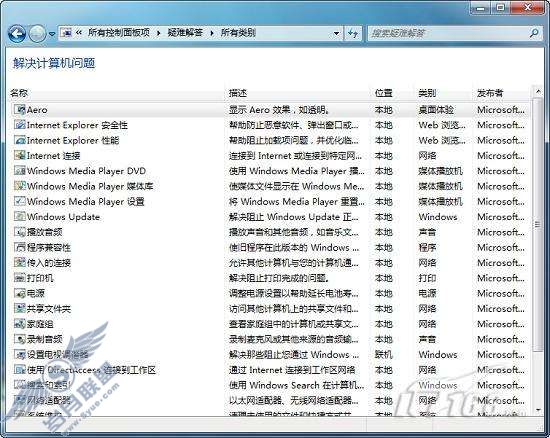Viewport: 550px width, 438px height.
Task: Select the Windows Update item name
Action: pos(63,217)
